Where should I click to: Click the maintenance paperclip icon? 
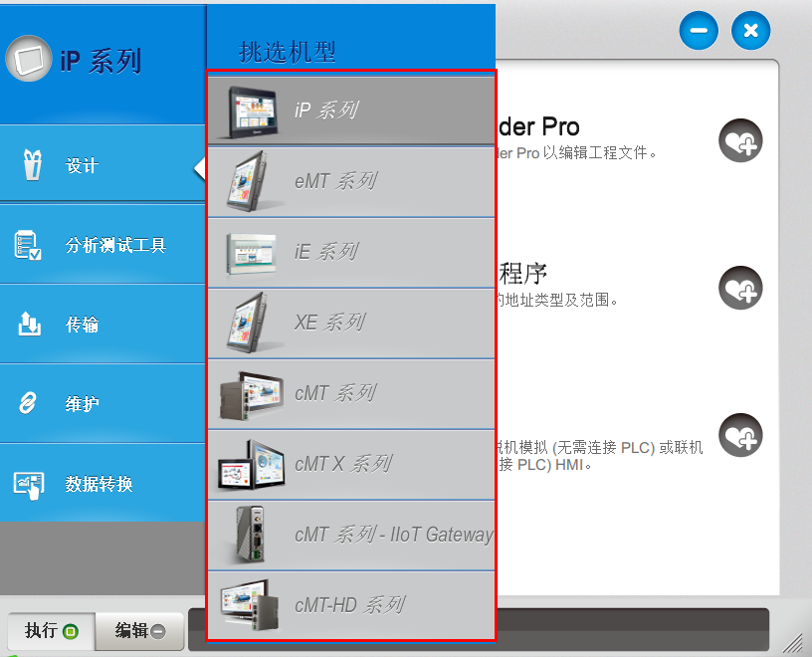[x=29, y=404]
